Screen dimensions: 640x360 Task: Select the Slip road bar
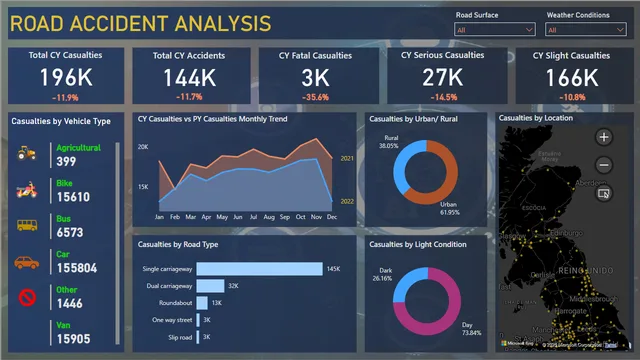[198, 337]
